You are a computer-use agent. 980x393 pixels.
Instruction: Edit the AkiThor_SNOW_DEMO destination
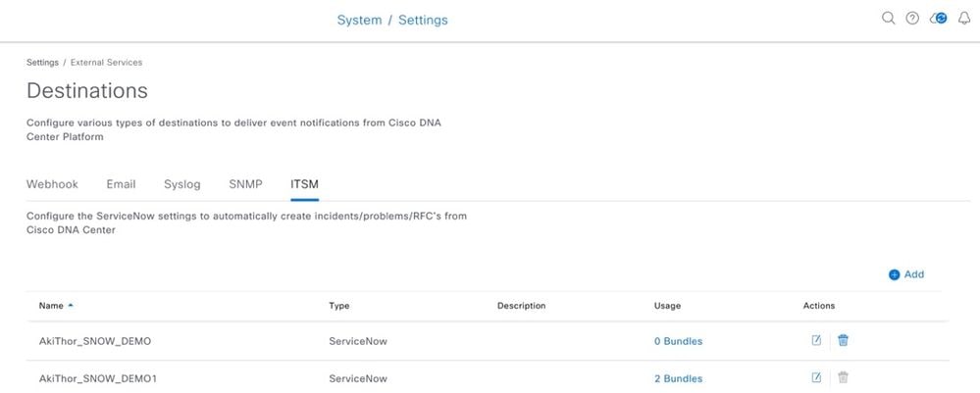coord(815,340)
